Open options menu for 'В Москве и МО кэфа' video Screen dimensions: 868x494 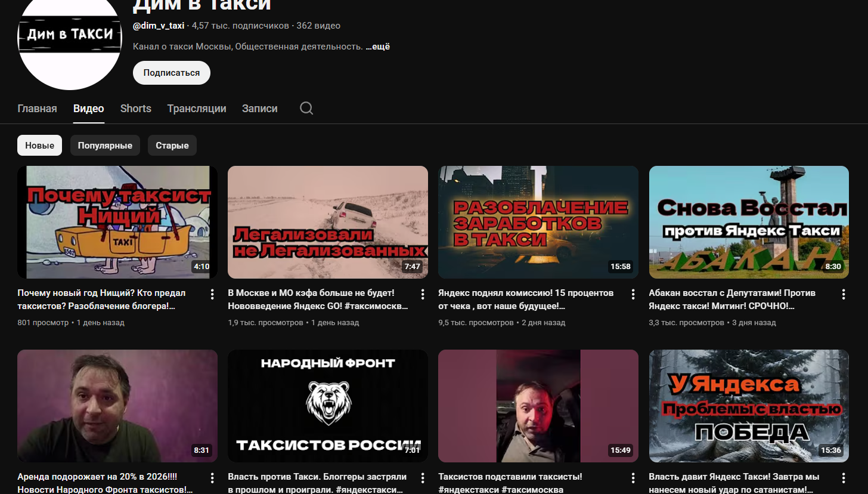pyautogui.click(x=423, y=294)
